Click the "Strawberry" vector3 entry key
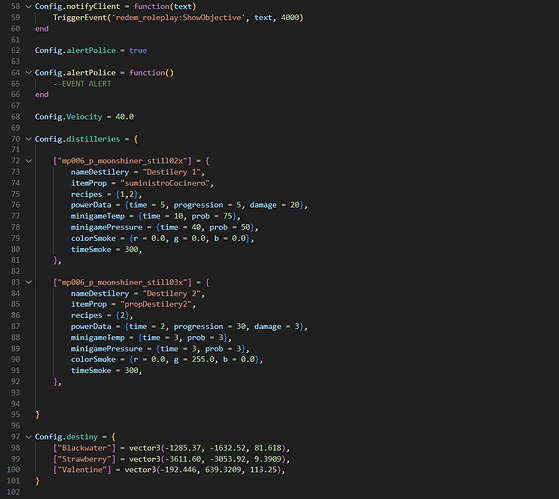The width and height of the screenshot is (559, 499). [x=84, y=459]
